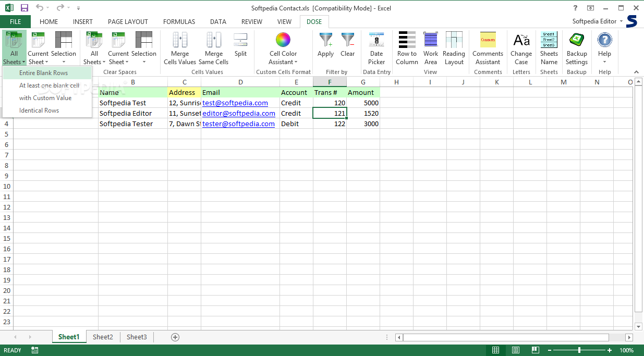Open test@softpedia.com email link
This screenshot has width=644, height=356.
pos(235,103)
